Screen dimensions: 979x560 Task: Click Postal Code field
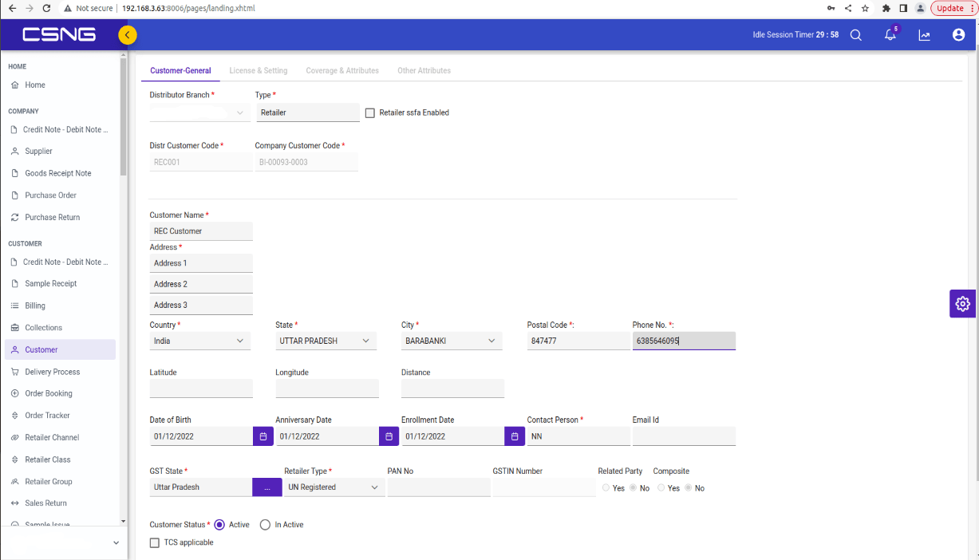(x=578, y=341)
